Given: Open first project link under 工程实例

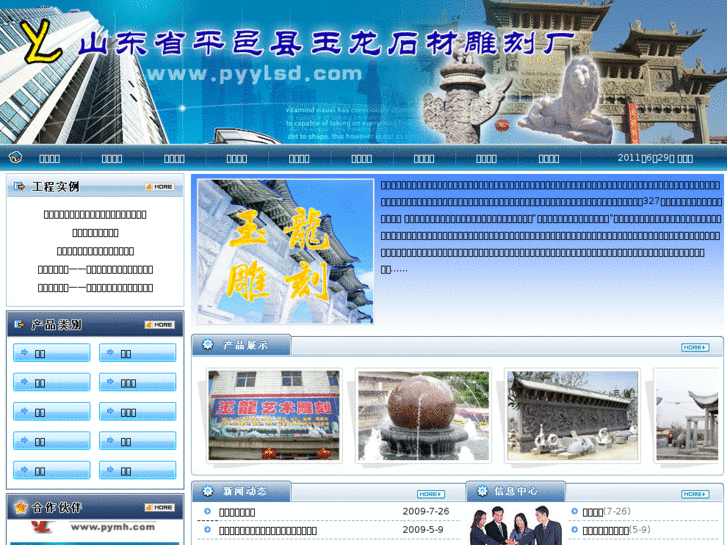Looking at the screenshot, I should (95, 214).
